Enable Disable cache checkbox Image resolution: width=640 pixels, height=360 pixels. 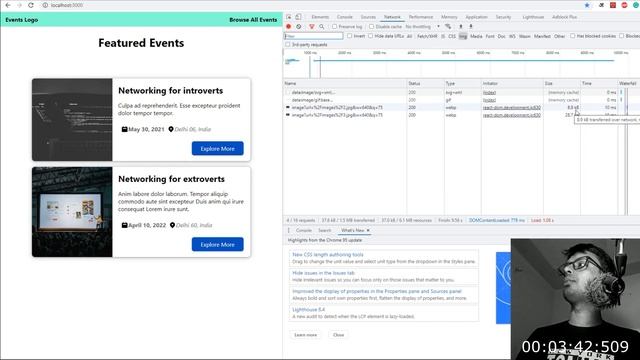(371, 27)
